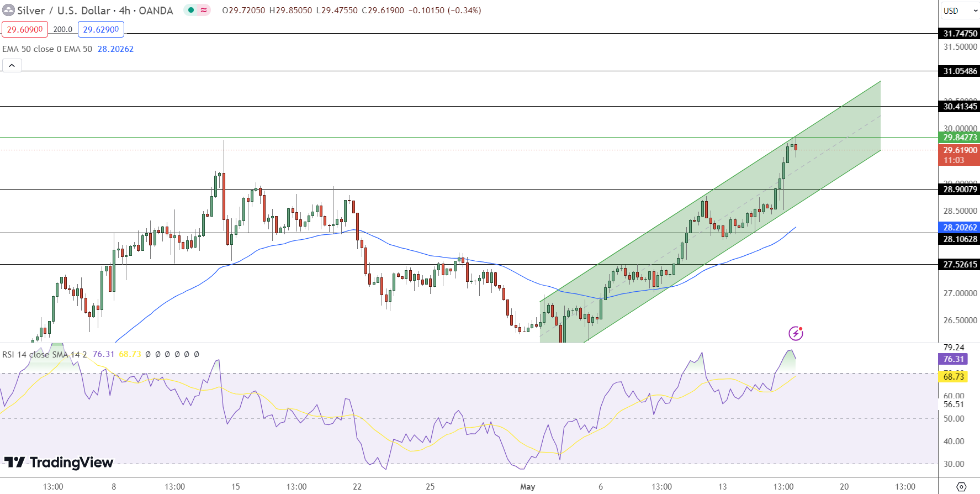Image resolution: width=980 pixels, height=494 pixels.
Task: Click the yellow 68.73 axis label
Action: click(x=953, y=377)
